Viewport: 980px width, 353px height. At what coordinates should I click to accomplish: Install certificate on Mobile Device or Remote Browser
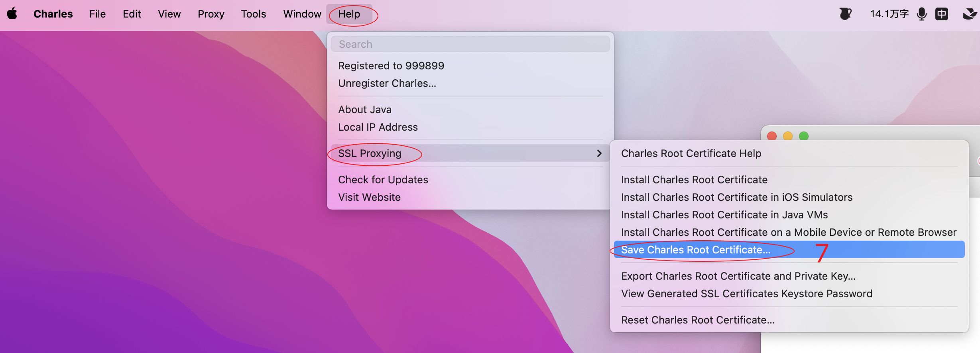(x=789, y=232)
